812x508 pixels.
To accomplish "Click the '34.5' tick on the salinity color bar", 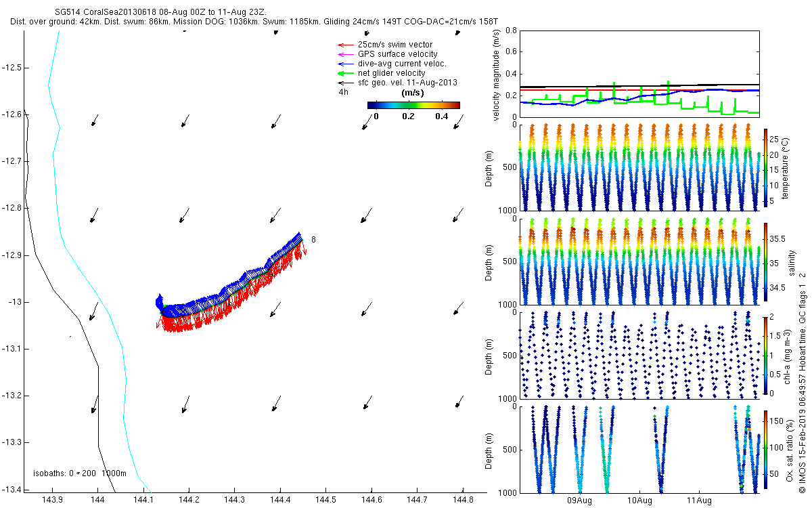I will pos(777,288).
